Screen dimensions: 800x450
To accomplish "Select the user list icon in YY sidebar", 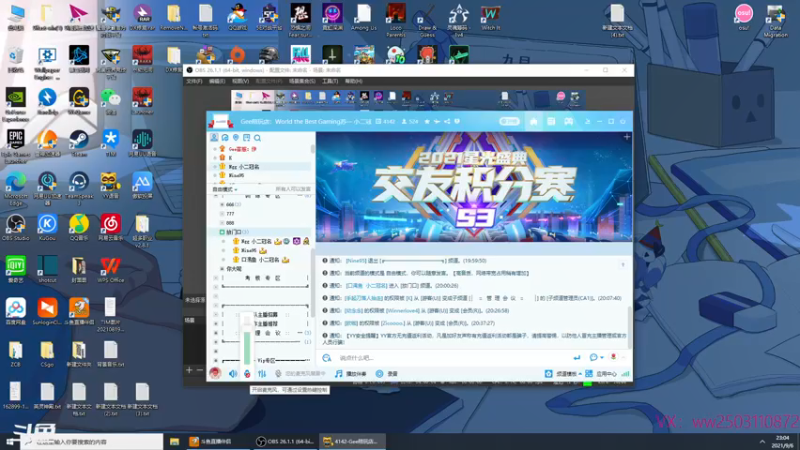I will click(214, 138).
